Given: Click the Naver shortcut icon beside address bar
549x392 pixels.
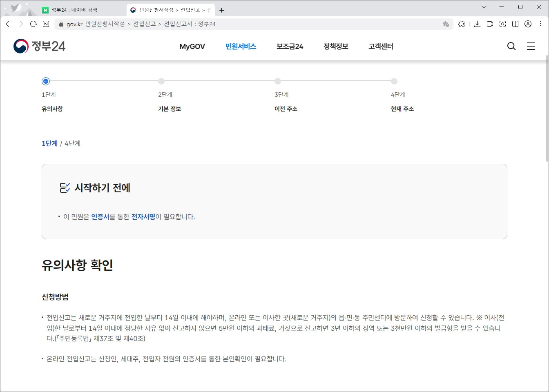Looking at the screenshot, I should click(45, 24).
